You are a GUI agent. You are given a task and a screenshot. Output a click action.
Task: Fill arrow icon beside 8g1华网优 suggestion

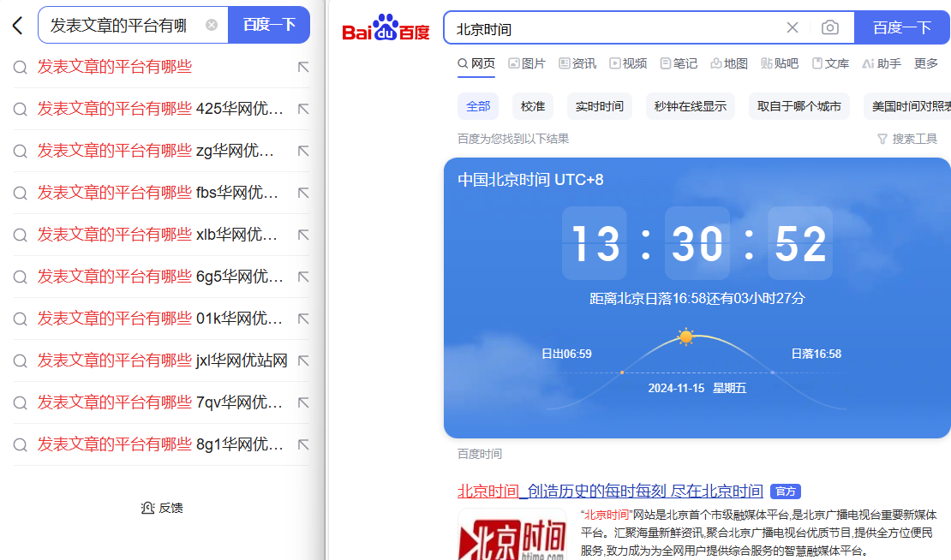[303, 445]
